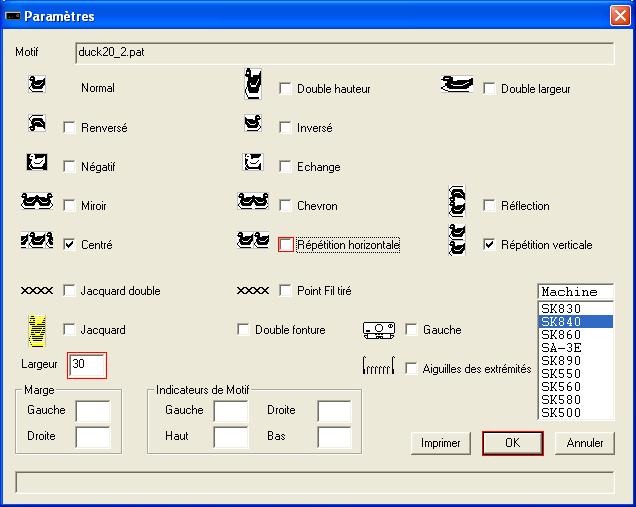Viewport: 636px width, 507px height.
Task: Cancel with the Annuler button
Action: (x=585, y=443)
